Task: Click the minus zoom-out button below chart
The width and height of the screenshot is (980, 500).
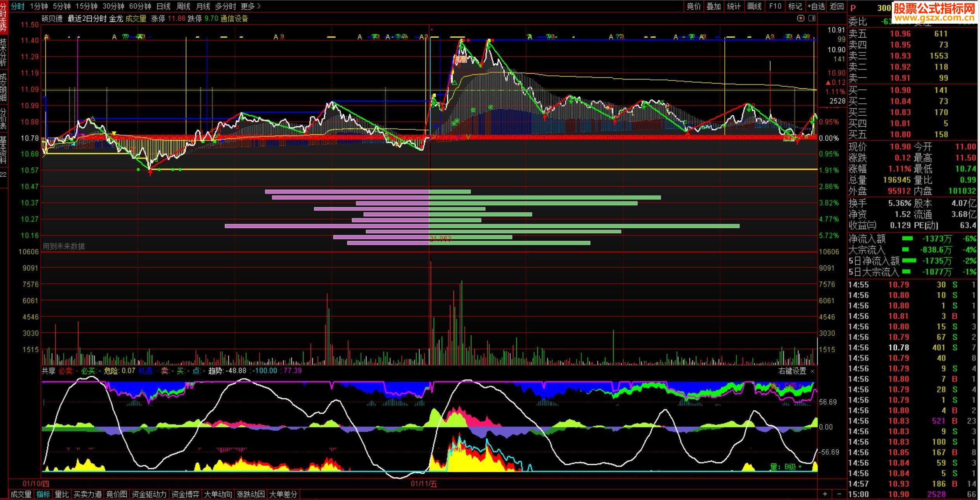Action: click(839, 494)
